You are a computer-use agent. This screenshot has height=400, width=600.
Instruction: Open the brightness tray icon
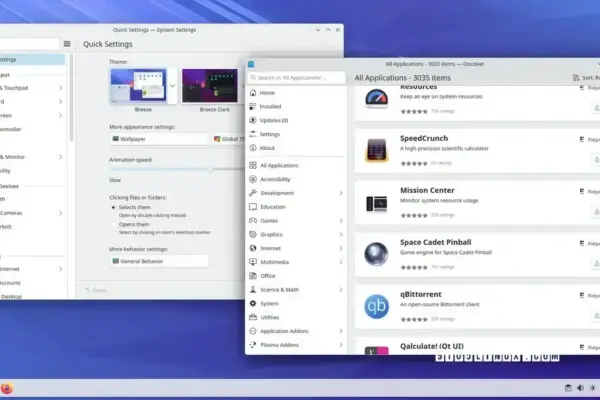coord(592,388)
